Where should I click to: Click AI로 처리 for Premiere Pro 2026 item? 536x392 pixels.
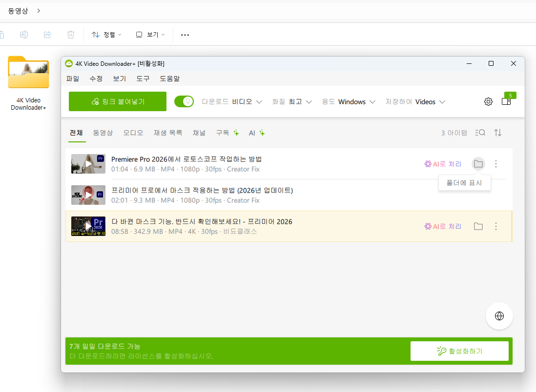(x=443, y=164)
